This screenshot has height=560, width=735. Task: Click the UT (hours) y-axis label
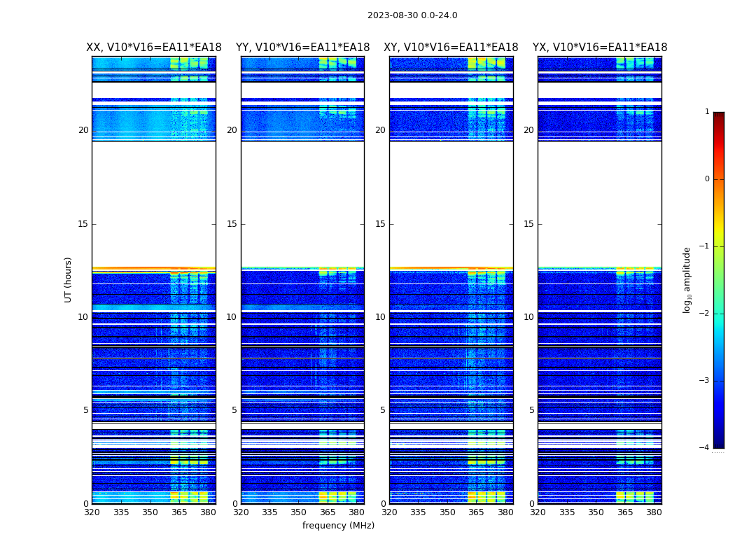tap(69, 279)
